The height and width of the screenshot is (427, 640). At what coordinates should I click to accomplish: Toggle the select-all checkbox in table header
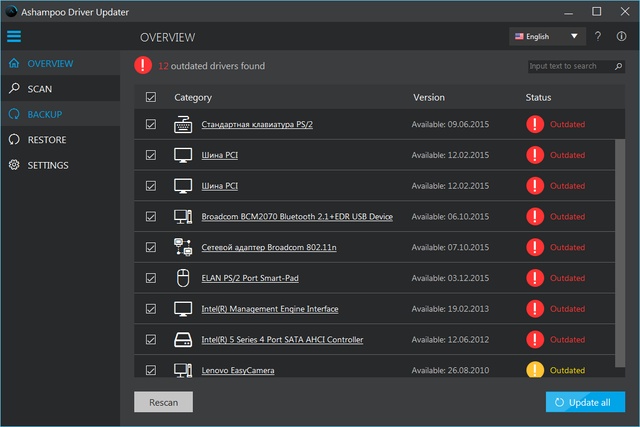click(x=151, y=98)
